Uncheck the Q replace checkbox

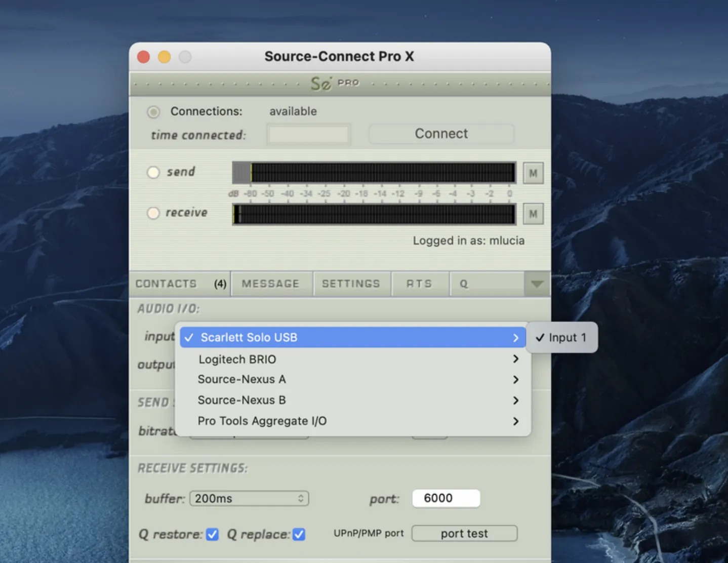point(299,534)
